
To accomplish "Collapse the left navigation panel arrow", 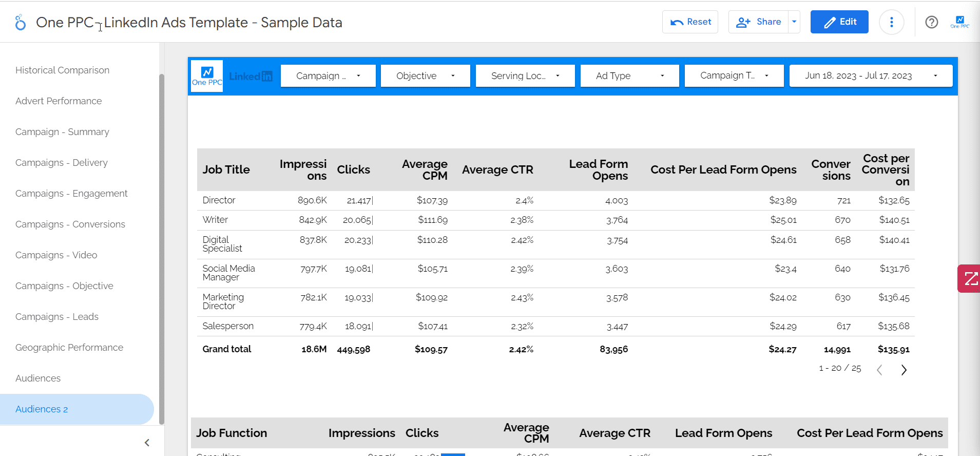I will 147,443.
